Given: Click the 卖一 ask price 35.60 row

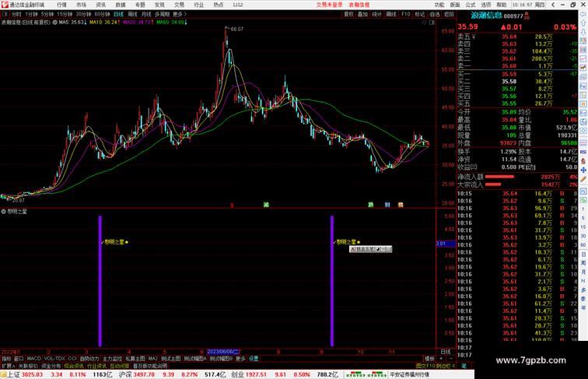Looking at the screenshot, I should coord(517,66).
